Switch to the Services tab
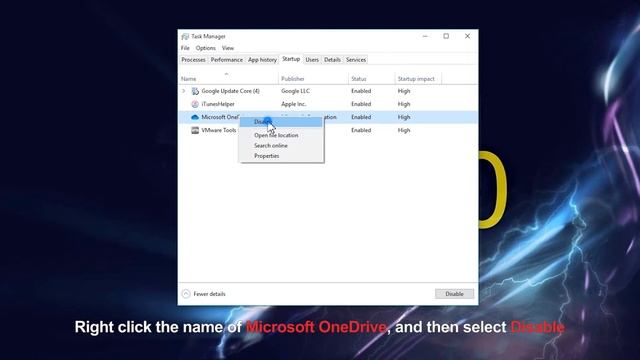The width and height of the screenshot is (640, 360). (356, 60)
